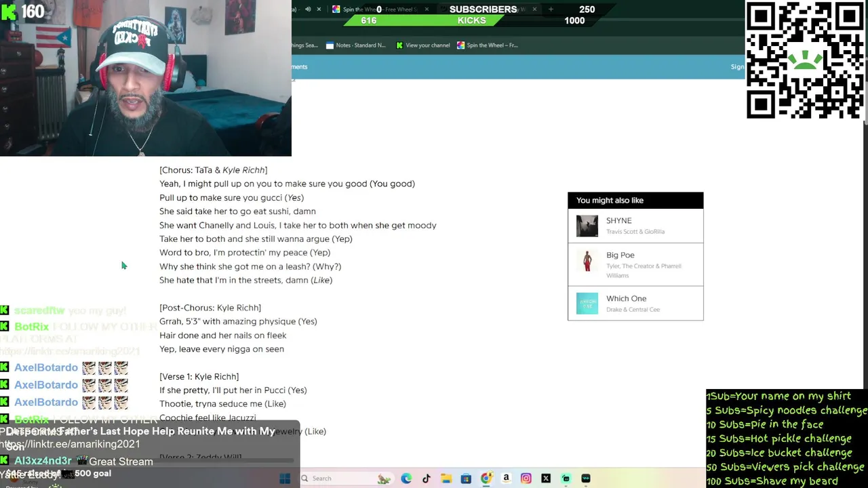868x488 pixels.
Task: Open Instagram from the taskbar
Action: tap(526, 479)
